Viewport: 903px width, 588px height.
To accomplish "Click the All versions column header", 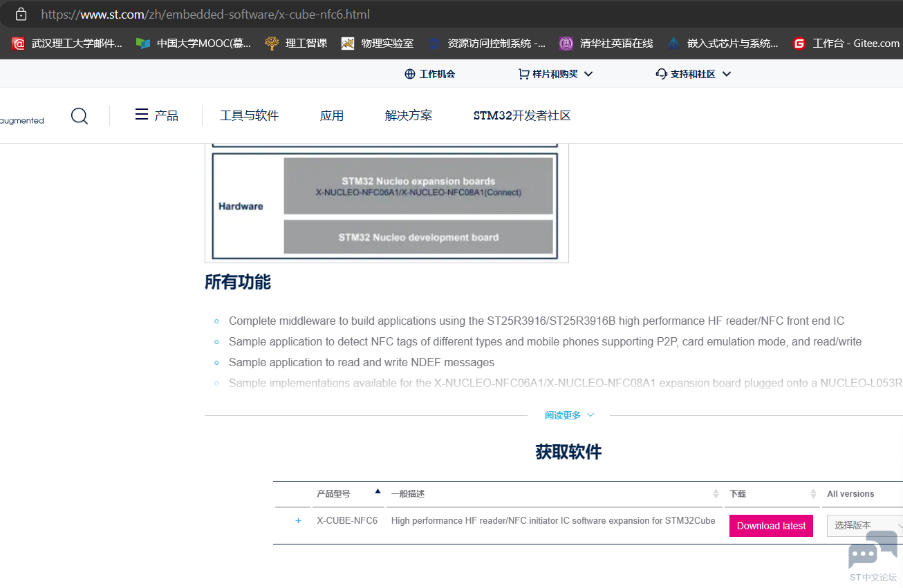I will [850, 493].
